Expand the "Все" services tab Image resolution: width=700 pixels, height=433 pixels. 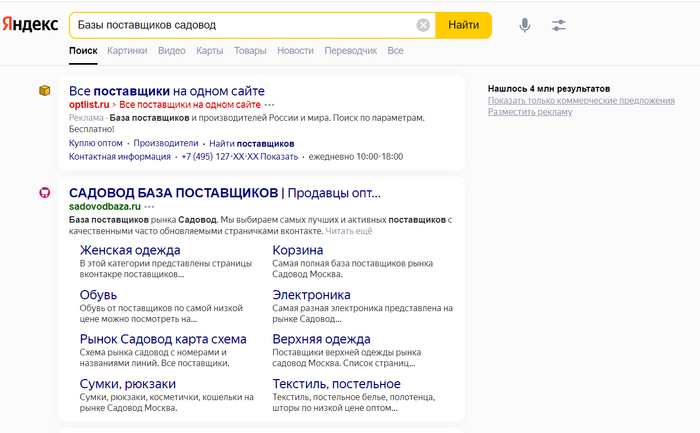click(x=395, y=50)
